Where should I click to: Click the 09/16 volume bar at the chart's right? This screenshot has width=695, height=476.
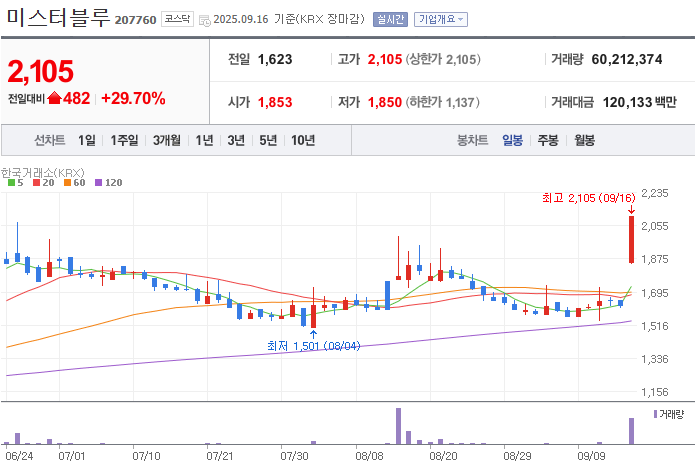632,431
